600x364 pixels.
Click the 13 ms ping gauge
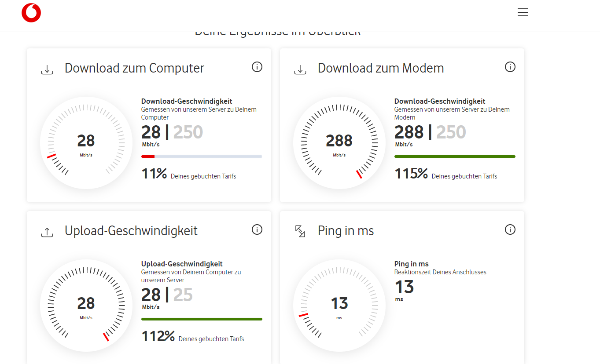(x=339, y=305)
